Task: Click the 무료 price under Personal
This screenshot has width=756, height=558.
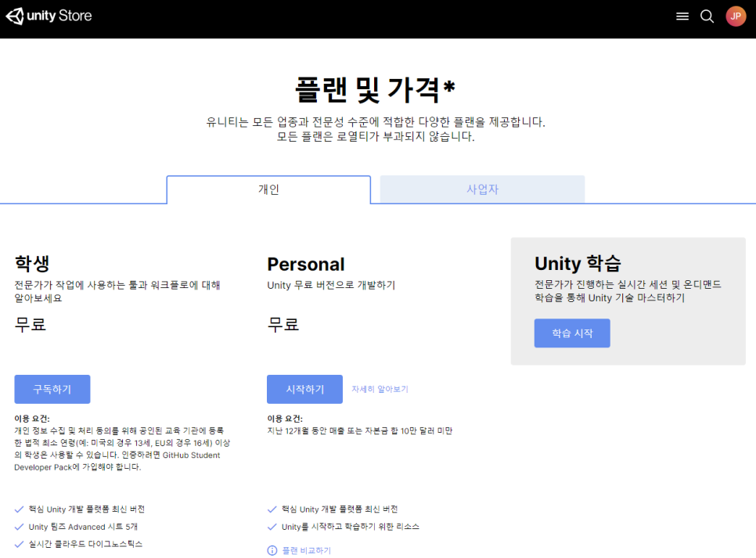Action: [x=283, y=325]
